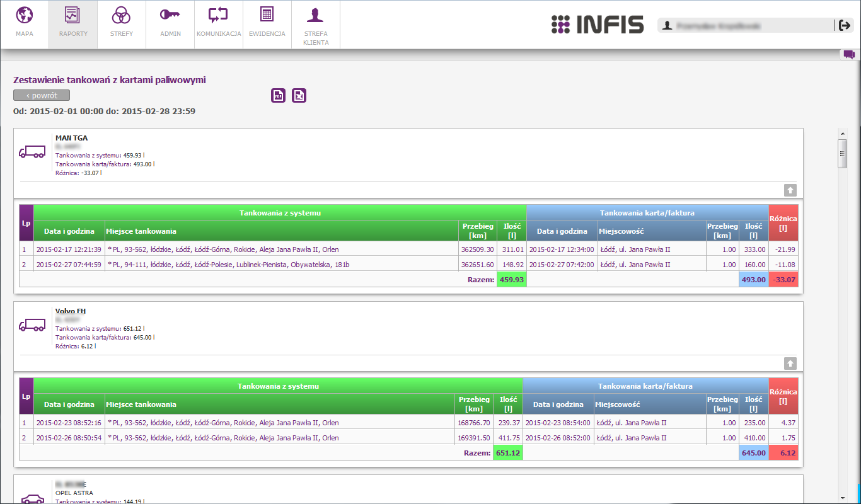
Task: Go to the STREFY zones section
Action: pos(122,25)
